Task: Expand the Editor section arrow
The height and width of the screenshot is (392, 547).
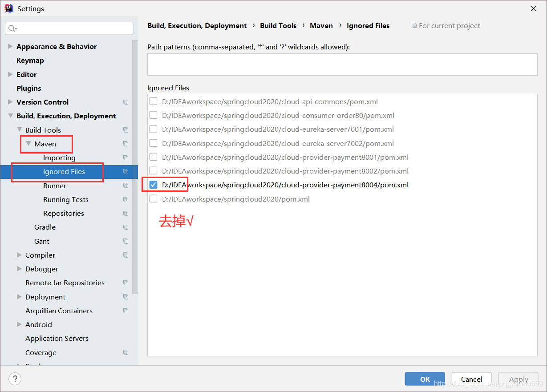Action: coord(10,74)
